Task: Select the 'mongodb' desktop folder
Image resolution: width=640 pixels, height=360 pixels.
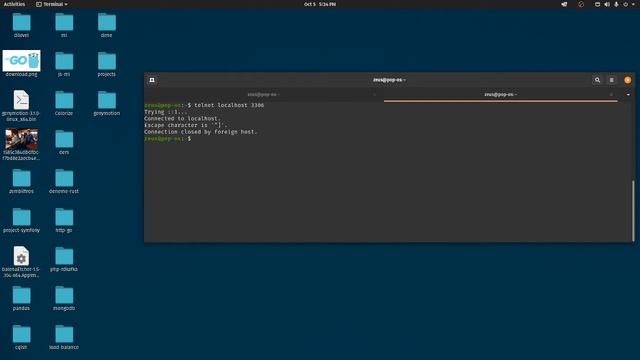Action: pos(64,298)
